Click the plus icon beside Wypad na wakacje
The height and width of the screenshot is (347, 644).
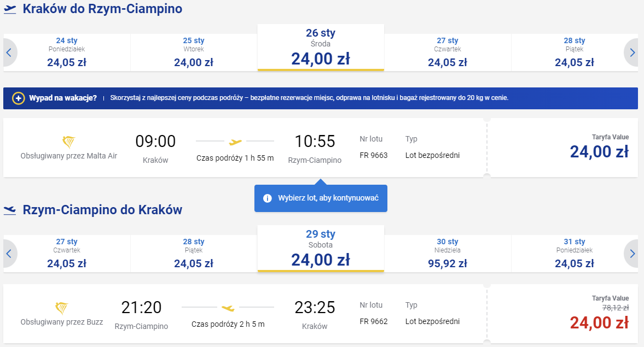click(18, 98)
